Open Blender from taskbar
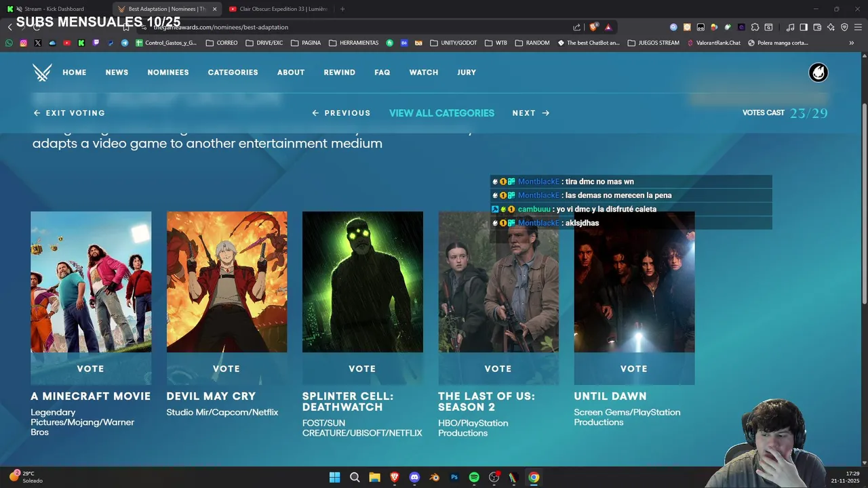The height and width of the screenshot is (488, 868). 435,477
